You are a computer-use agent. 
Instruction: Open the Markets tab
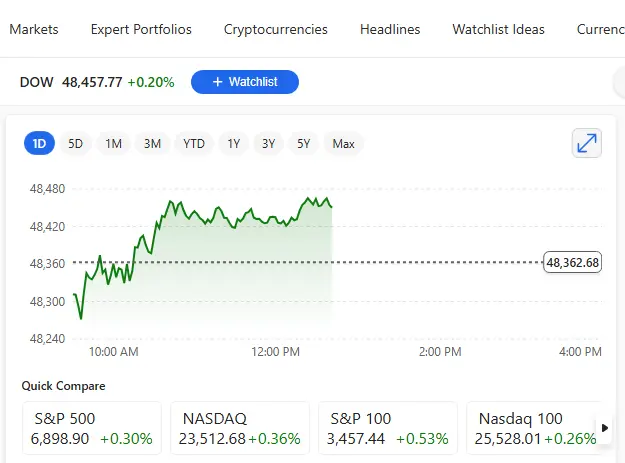tap(34, 29)
